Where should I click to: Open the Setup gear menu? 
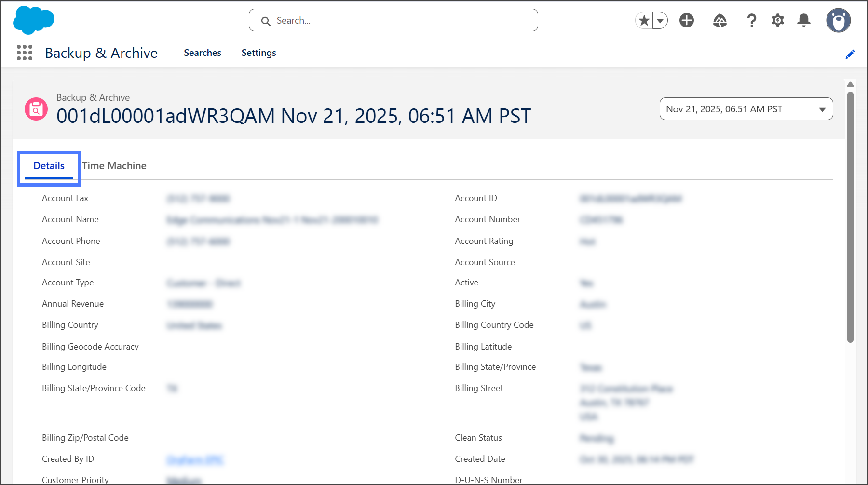(x=777, y=20)
